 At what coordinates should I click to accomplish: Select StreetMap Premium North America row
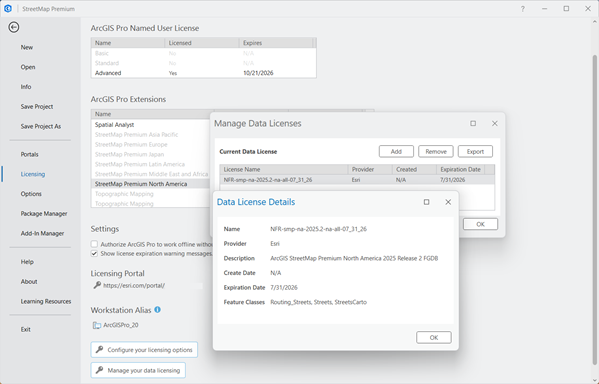151,184
